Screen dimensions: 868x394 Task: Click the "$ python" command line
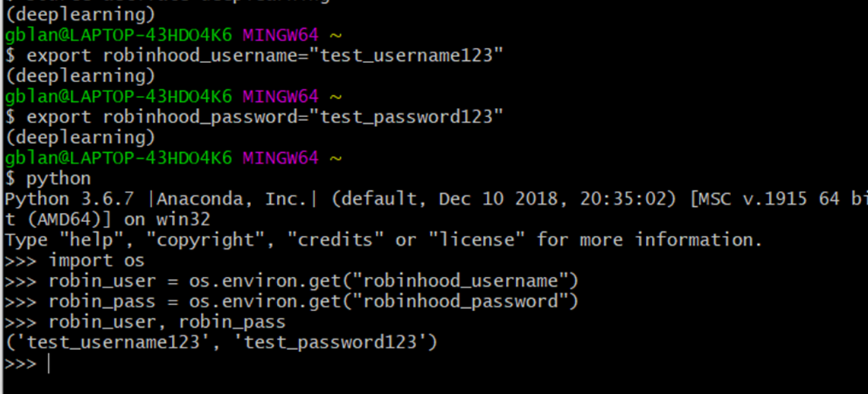coord(48,180)
